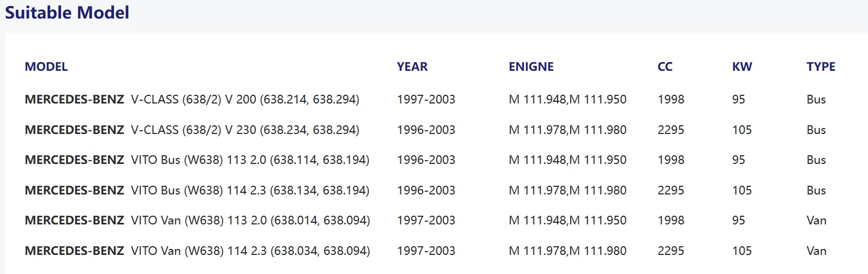Viewport: 868px width, 274px height.
Task: Select year 1997-2003 in V 200 row
Action: [x=426, y=100]
